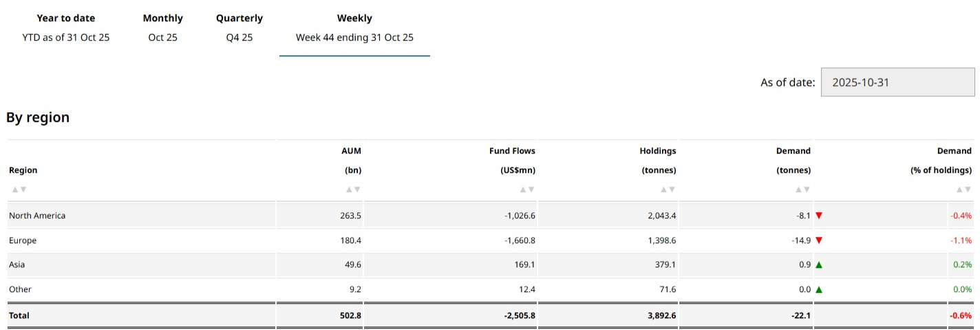
Task: Click the Total row label
Action: click(19, 316)
